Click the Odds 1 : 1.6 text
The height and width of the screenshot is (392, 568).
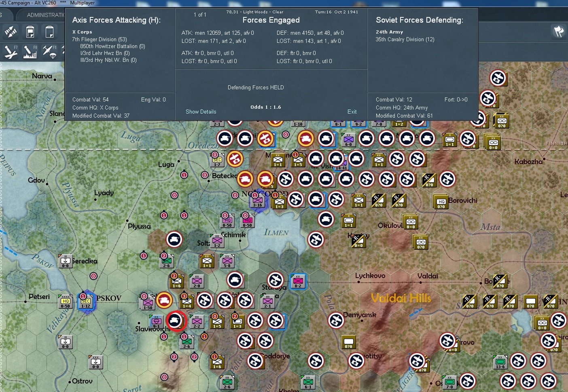266,107
